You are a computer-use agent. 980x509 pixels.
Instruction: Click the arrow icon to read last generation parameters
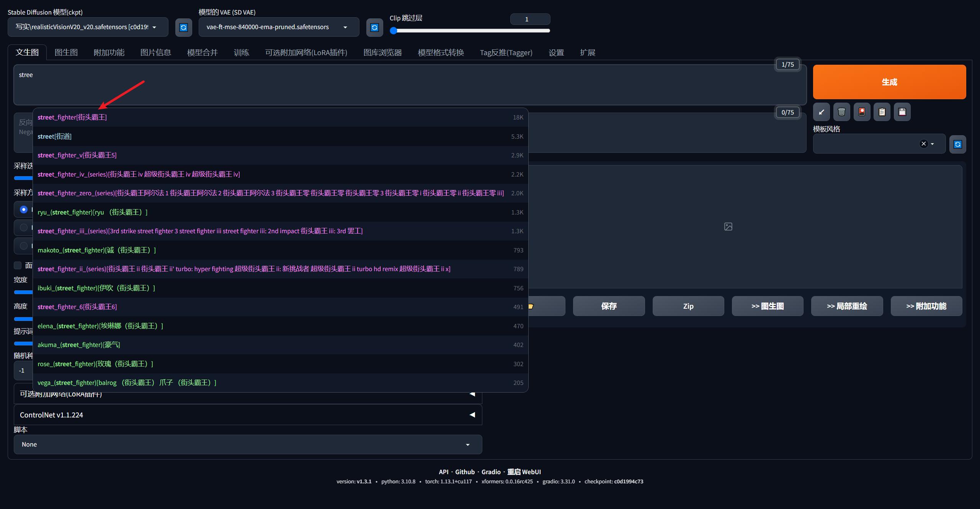click(x=822, y=112)
